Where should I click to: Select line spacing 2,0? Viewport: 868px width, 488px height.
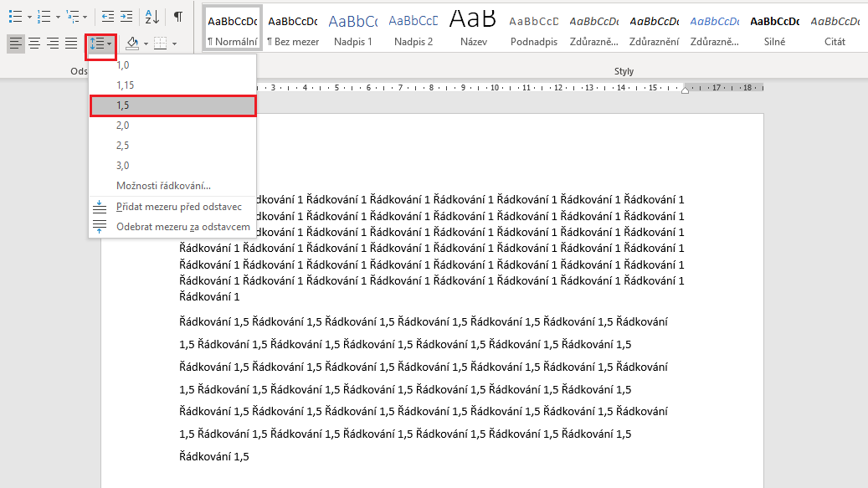click(x=172, y=126)
